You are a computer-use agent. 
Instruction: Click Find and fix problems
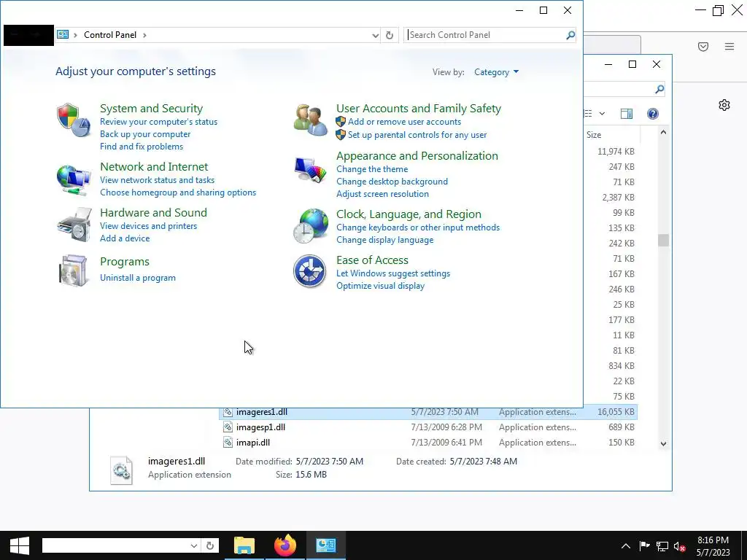click(141, 146)
